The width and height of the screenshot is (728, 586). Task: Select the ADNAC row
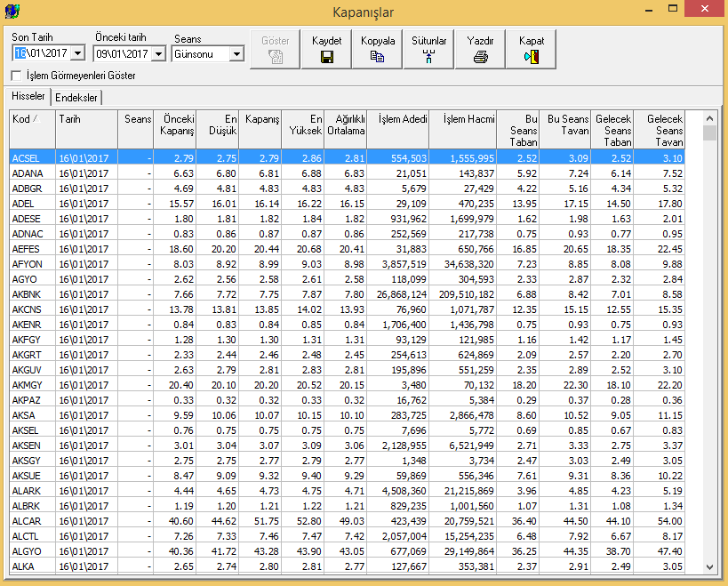pyautogui.click(x=348, y=234)
